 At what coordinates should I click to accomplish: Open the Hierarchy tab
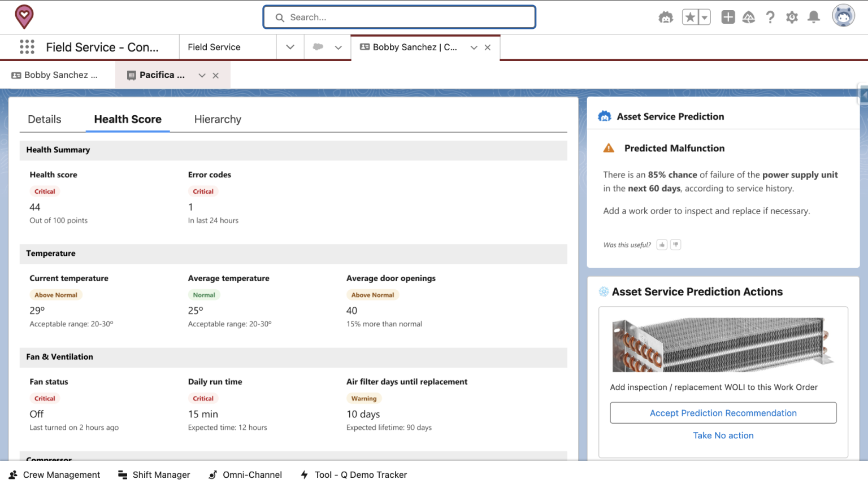pos(218,119)
